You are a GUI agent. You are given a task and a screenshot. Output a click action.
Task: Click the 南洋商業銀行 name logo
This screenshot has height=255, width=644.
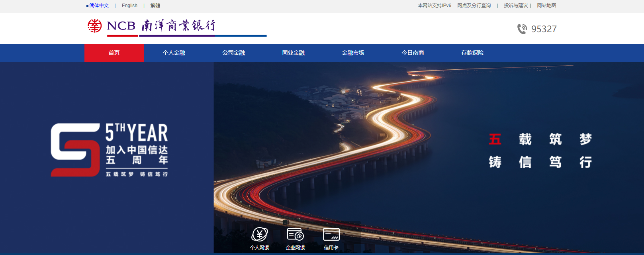[178, 25]
